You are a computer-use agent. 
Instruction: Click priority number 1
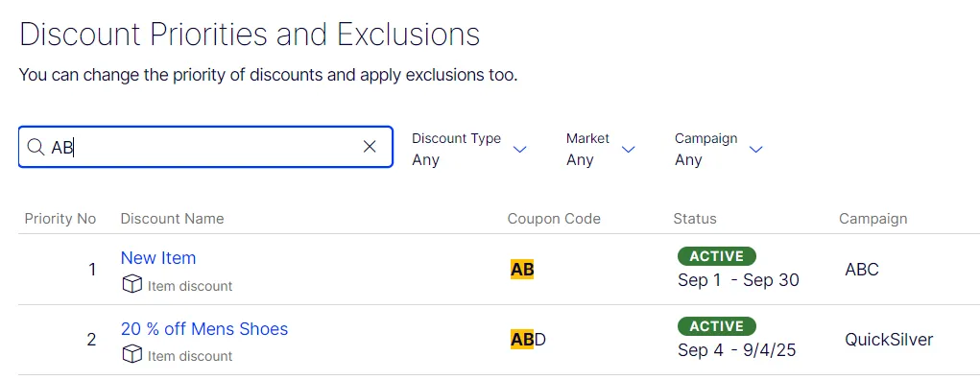tap(92, 270)
